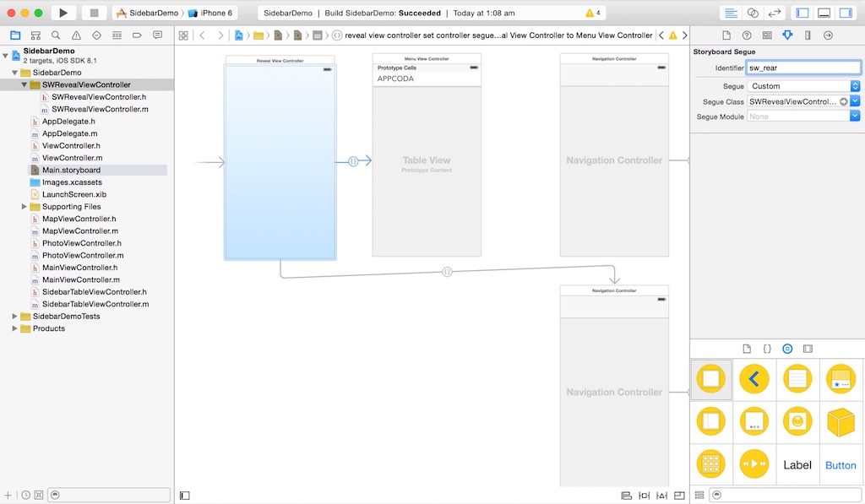Click the warnings indicator showing 4
The width and height of the screenshot is (865, 504).
coord(593,14)
